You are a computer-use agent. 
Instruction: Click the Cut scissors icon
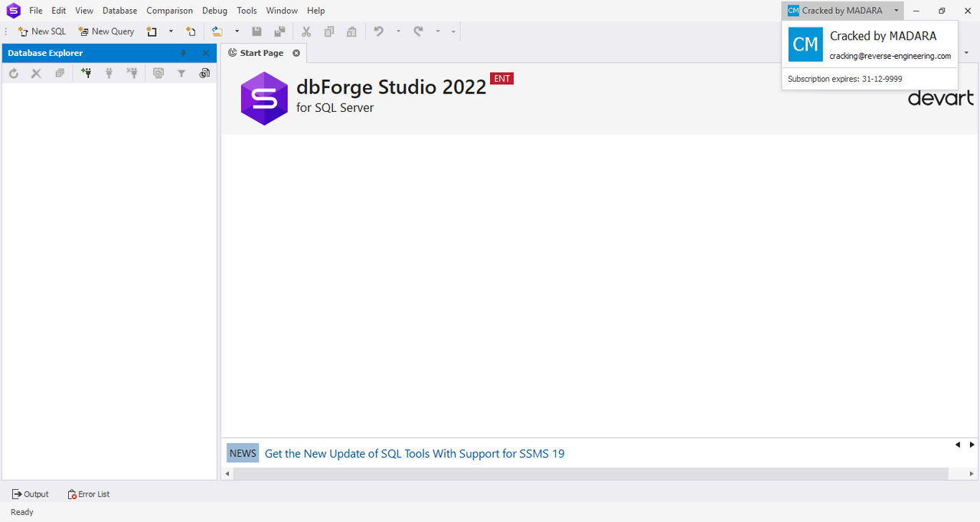[x=306, y=31]
